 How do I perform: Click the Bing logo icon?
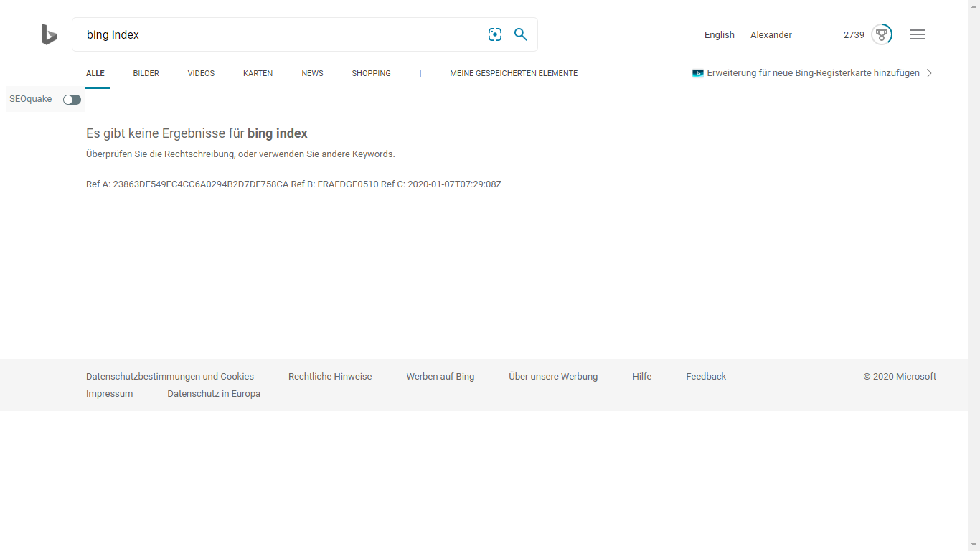coord(50,34)
